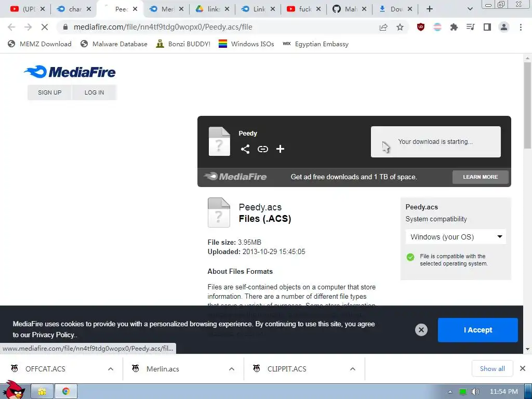
Task: Open tab search chevron
Action: point(470,9)
